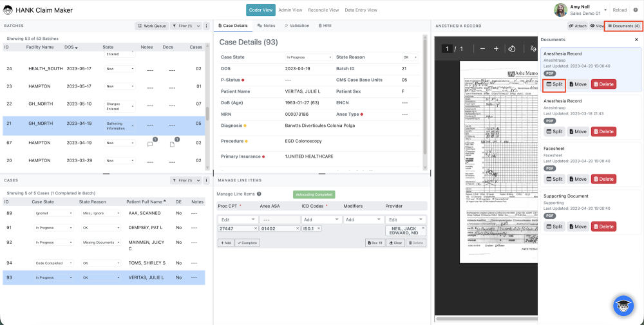Click the Reload button
Screen dimensions: 644x325
click(620, 10)
